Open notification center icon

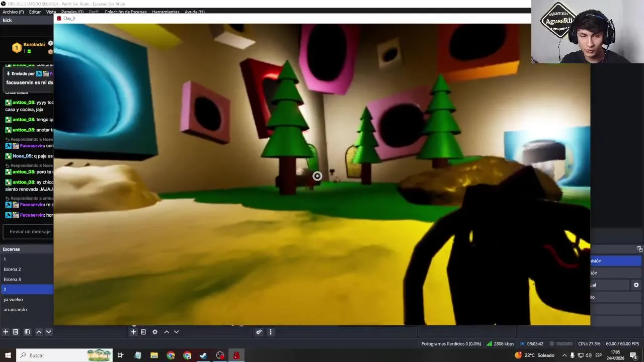click(x=633, y=355)
